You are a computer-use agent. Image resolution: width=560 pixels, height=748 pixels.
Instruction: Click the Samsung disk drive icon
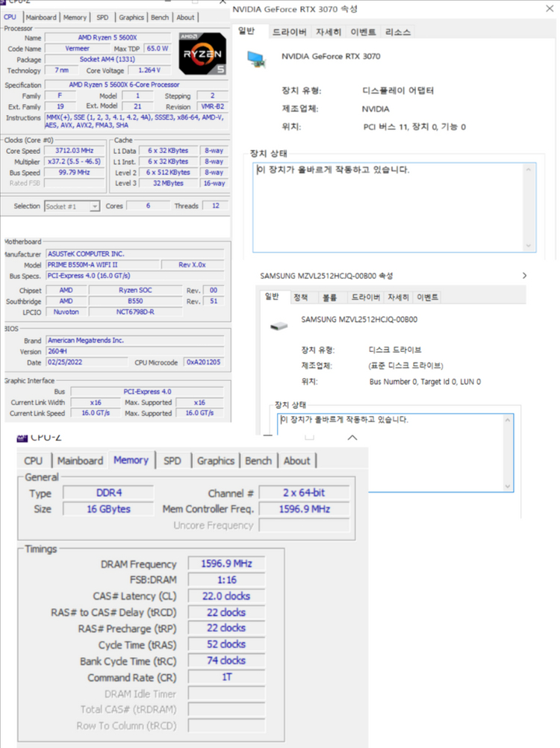click(279, 326)
